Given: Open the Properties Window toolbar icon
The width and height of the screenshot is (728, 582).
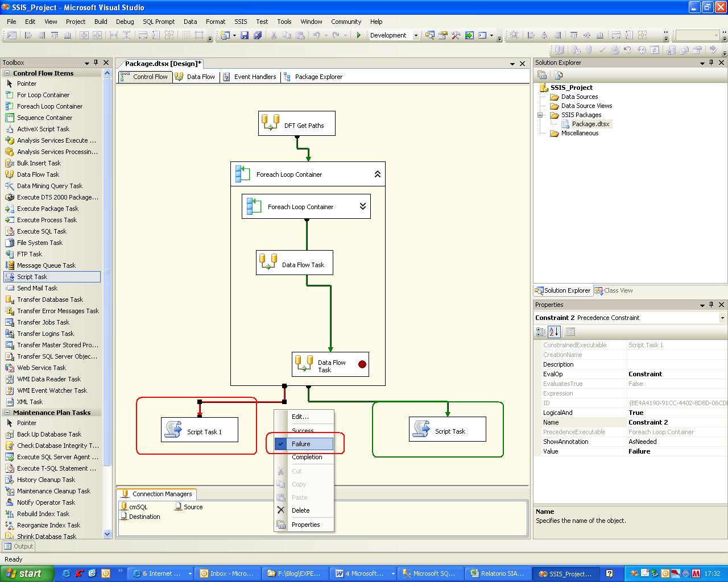Looking at the screenshot, I should click(442, 35).
